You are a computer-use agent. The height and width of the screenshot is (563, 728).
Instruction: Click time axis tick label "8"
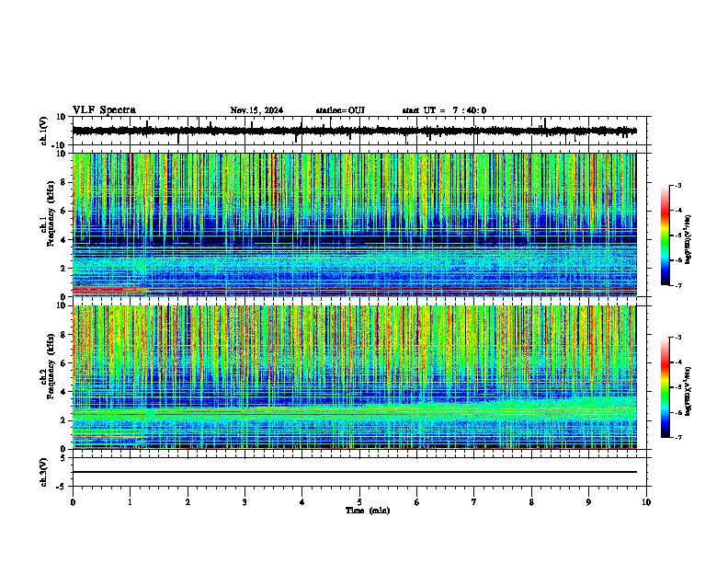[531, 502]
